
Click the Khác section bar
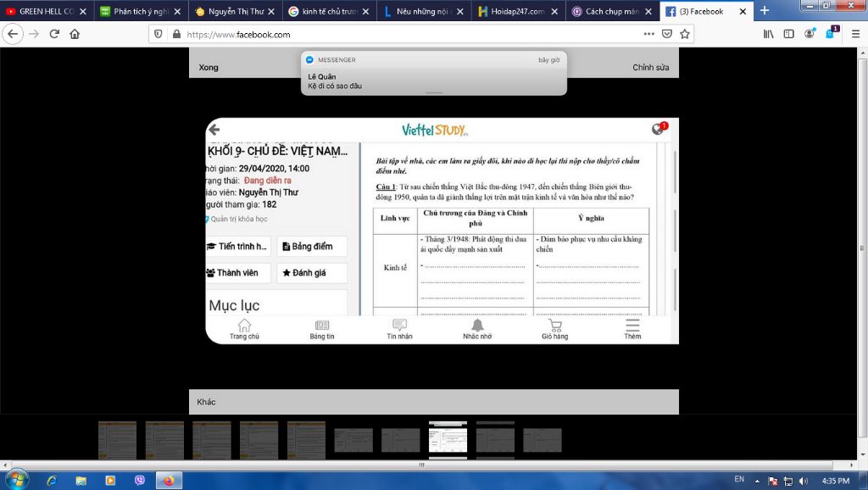(x=433, y=402)
